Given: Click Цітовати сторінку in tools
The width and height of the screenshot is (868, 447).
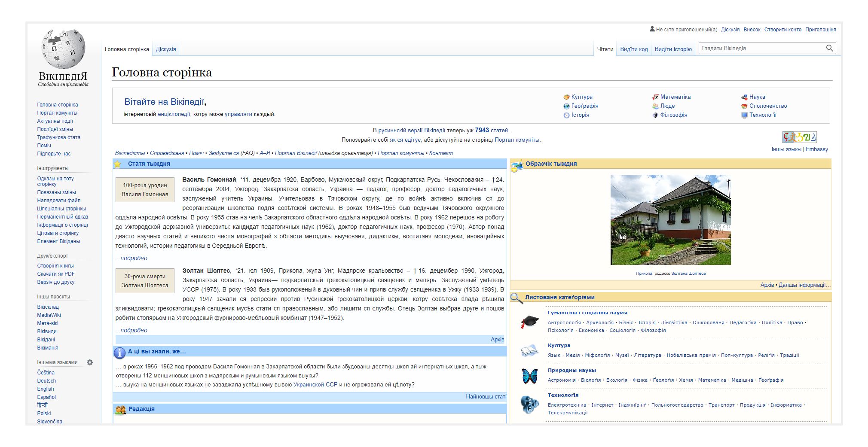Looking at the screenshot, I should [58, 233].
